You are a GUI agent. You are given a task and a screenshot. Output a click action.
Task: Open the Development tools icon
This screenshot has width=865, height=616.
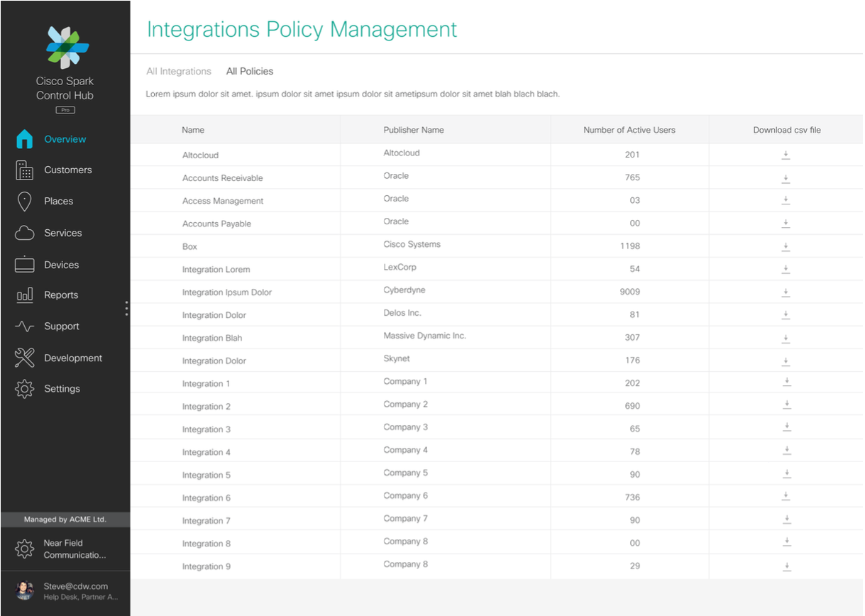24,358
